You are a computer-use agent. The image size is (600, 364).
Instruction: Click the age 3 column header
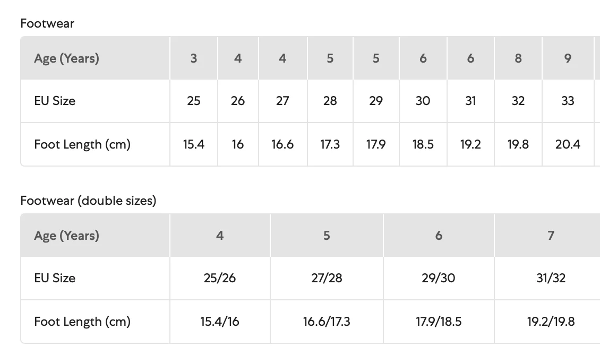coord(194,58)
